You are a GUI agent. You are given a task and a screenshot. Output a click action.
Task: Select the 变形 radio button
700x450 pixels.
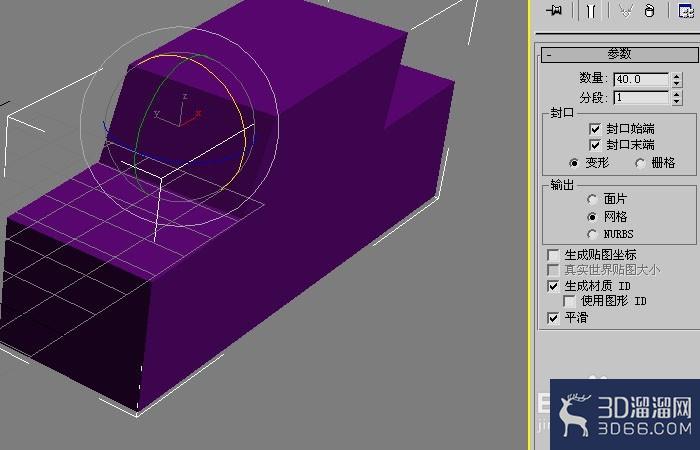pos(574,163)
